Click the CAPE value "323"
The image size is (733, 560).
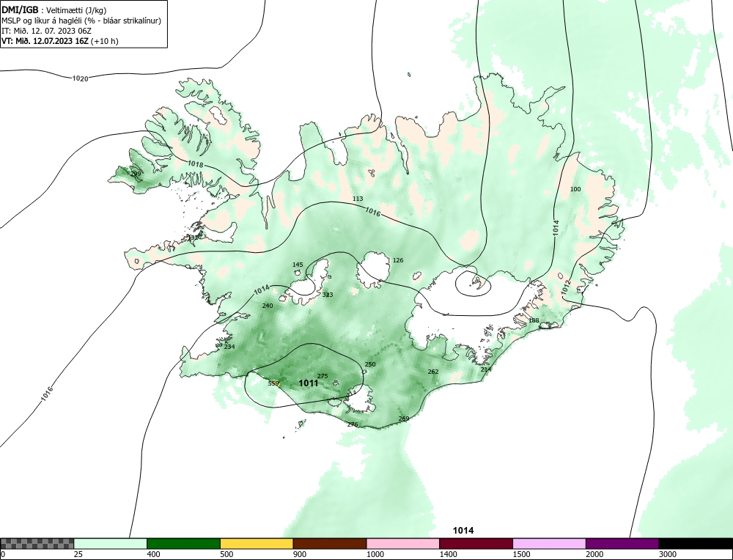[328, 295]
